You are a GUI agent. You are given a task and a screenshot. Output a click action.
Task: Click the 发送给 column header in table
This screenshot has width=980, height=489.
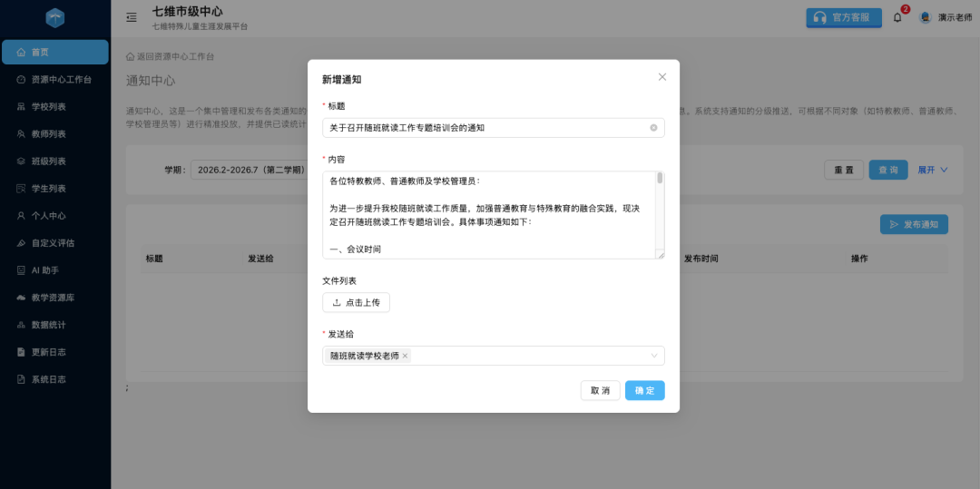(x=260, y=259)
